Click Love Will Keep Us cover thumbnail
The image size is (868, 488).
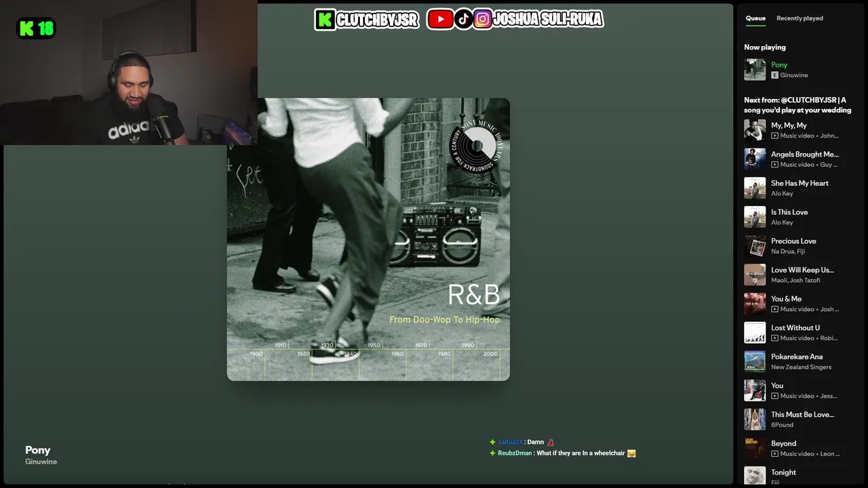[x=755, y=274]
